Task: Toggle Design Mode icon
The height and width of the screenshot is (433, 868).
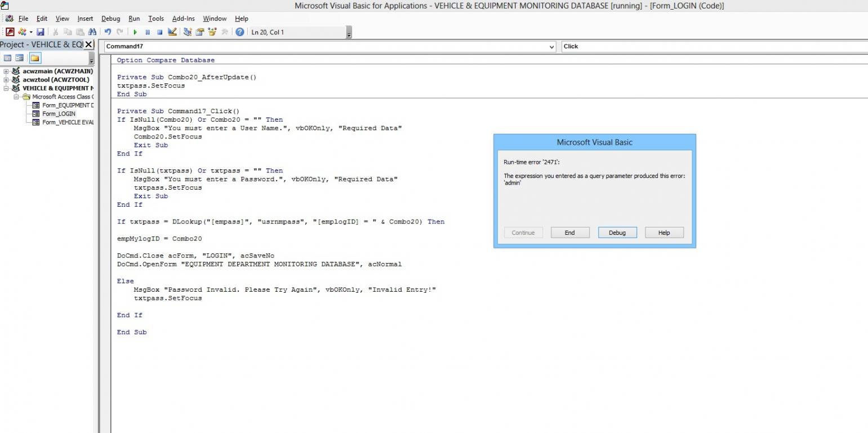Action: (x=172, y=32)
